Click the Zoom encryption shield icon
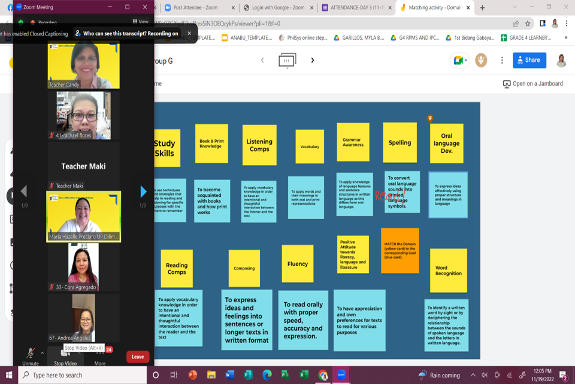The image size is (575, 384). click(x=21, y=22)
